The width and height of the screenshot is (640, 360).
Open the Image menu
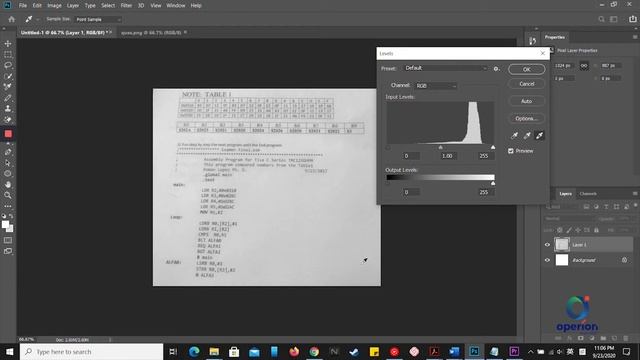(x=54, y=5)
